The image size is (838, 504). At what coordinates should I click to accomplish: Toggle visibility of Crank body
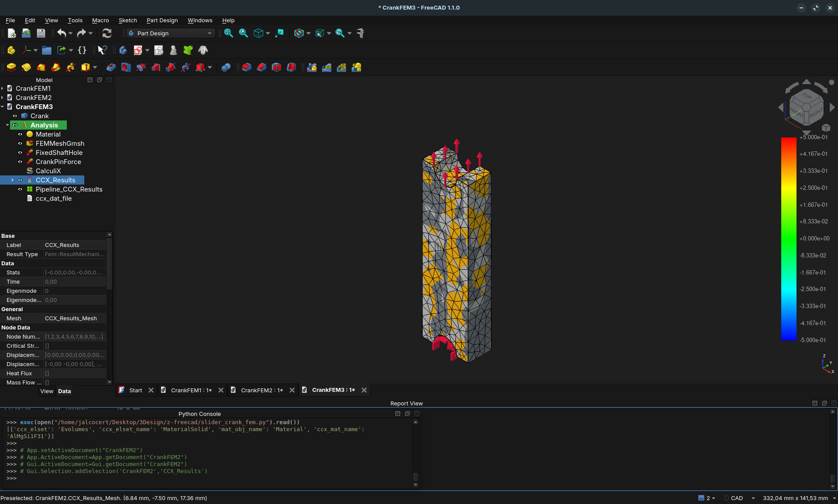[15, 116]
